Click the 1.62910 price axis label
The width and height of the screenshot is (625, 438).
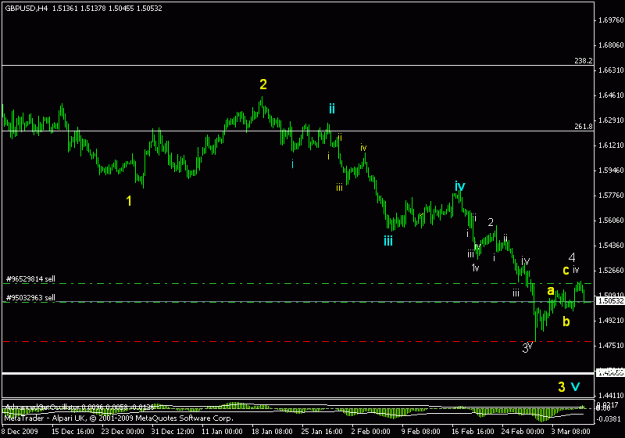[611, 120]
